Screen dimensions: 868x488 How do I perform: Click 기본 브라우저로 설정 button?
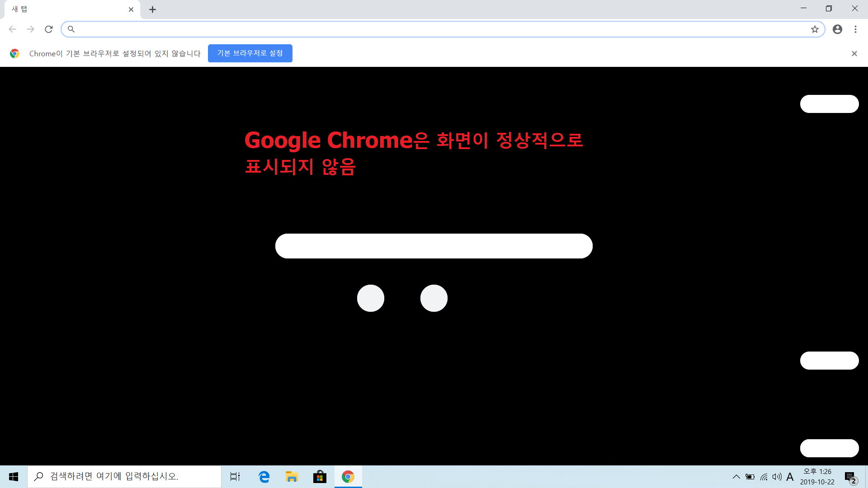pyautogui.click(x=250, y=53)
